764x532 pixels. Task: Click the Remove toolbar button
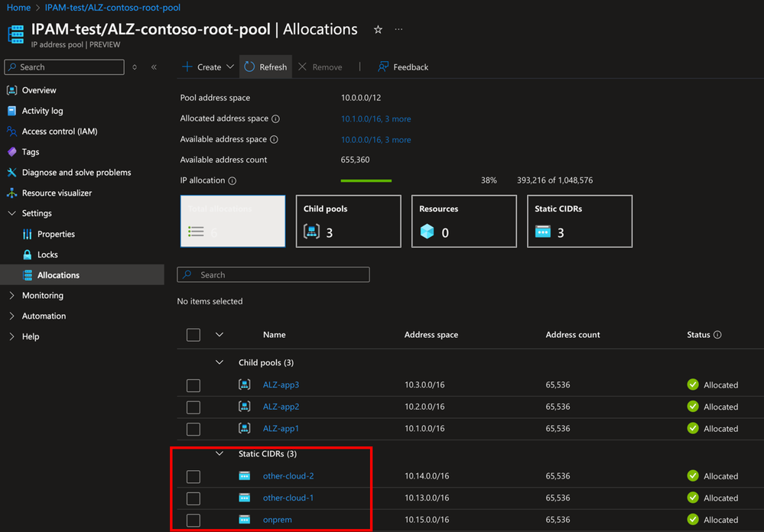(x=320, y=66)
